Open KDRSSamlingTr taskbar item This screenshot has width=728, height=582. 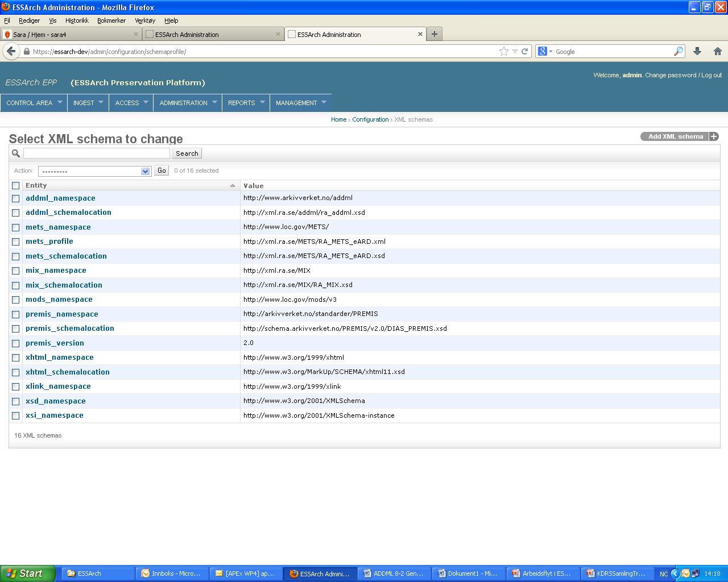tap(617, 573)
